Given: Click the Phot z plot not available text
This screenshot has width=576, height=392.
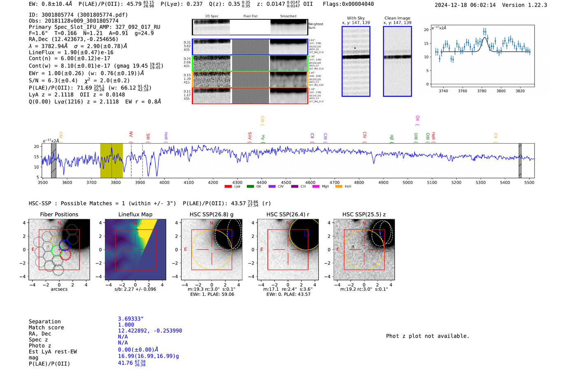Looking at the screenshot, I should coord(427,336).
